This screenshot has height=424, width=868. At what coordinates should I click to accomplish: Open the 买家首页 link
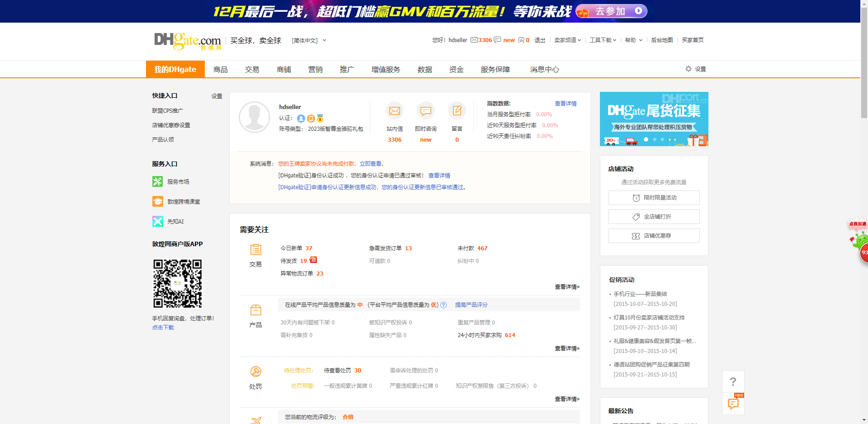pyautogui.click(x=693, y=40)
